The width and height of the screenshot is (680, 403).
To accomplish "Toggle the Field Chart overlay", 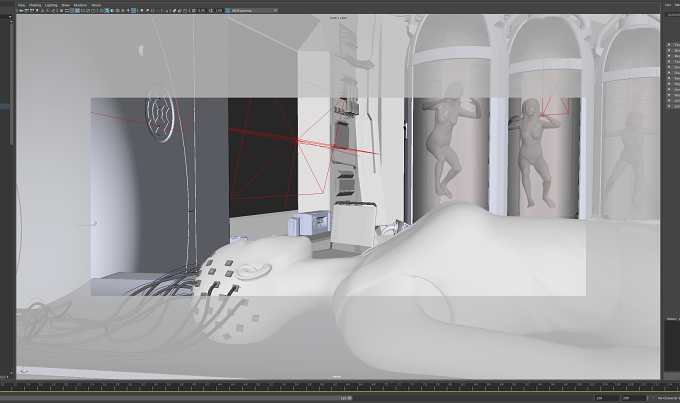I will coord(83,10).
